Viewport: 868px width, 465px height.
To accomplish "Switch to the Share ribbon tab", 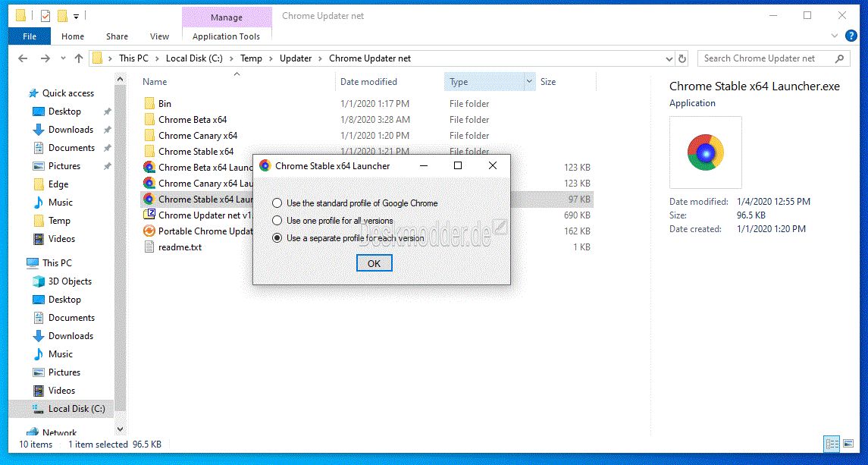I will (x=117, y=36).
